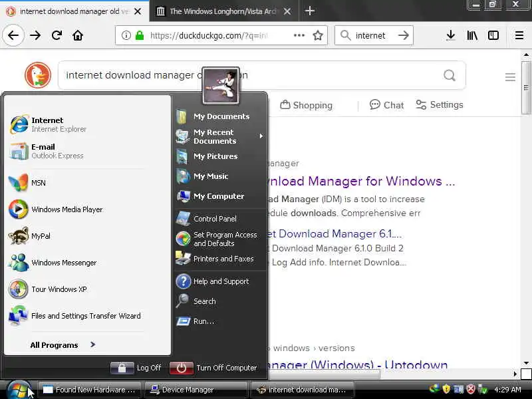Open 'Download Manager for Windows' result link
Viewport: 532px width, 399px height.
point(362,181)
